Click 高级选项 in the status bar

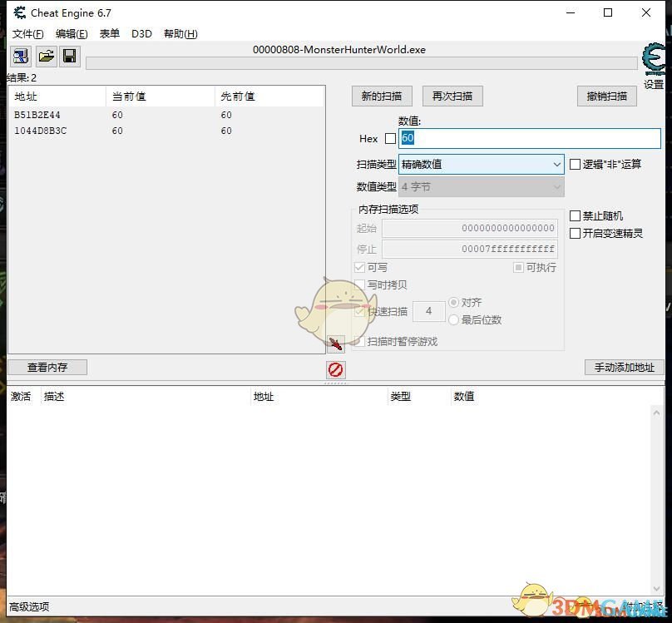coord(29,606)
